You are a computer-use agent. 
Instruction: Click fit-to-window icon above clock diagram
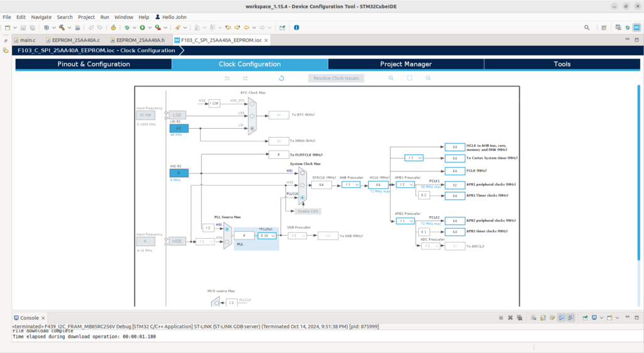tap(409, 78)
